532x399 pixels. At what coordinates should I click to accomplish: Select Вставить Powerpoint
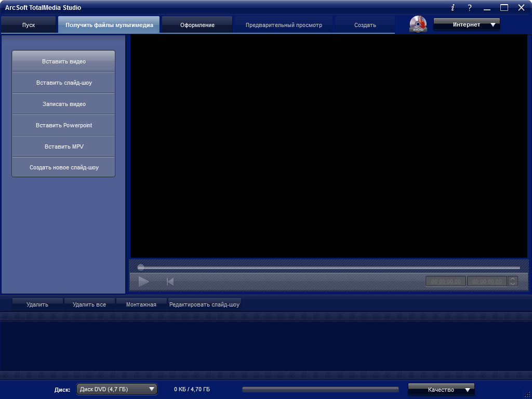point(63,125)
